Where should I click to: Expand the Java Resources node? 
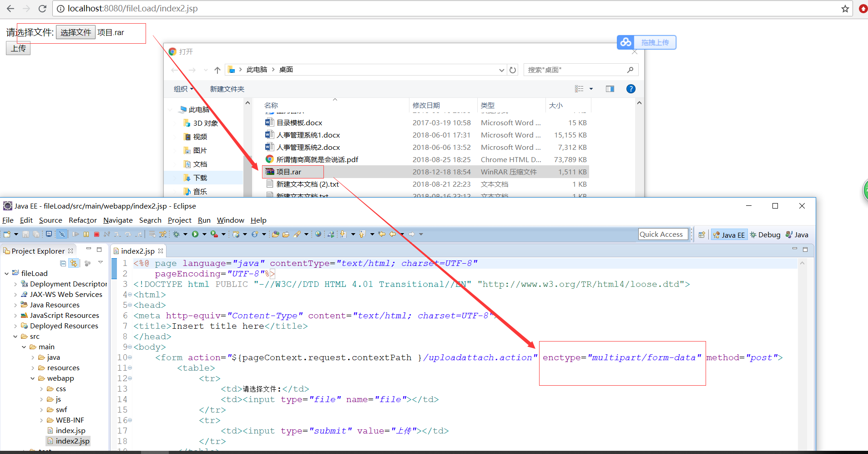point(15,305)
